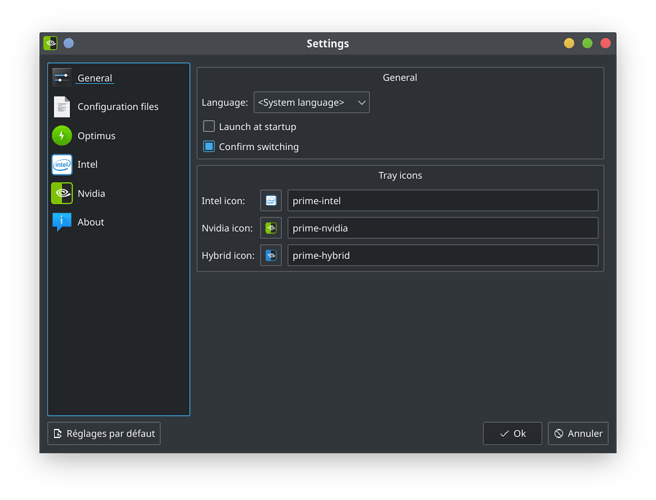The width and height of the screenshot is (656, 500).
Task: Click the Annuler cancel button
Action: 578,433
